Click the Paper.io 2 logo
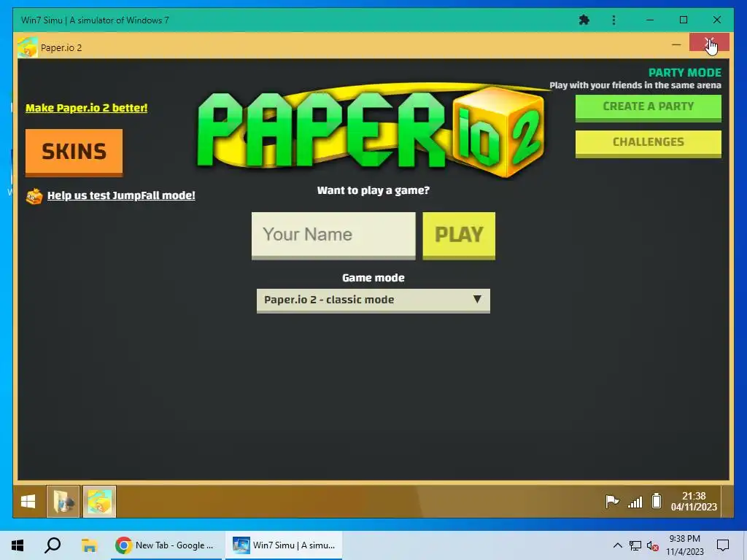This screenshot has height=560, width=747. pos(371,131)
